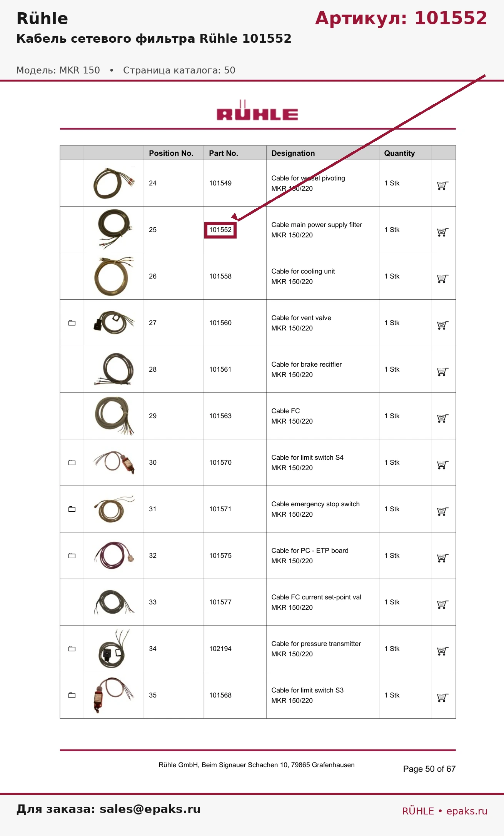Open folder icon in position 27 row
The height and width of the screenshot is (836, 504).
pyautogui.click(x=72, y=323)
